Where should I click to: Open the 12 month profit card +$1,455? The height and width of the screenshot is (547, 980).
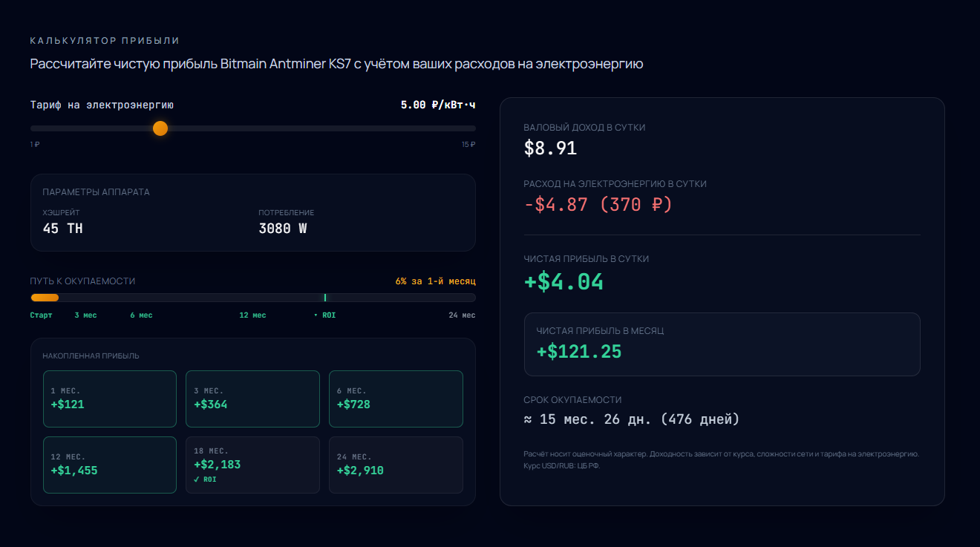click(109, 465)
